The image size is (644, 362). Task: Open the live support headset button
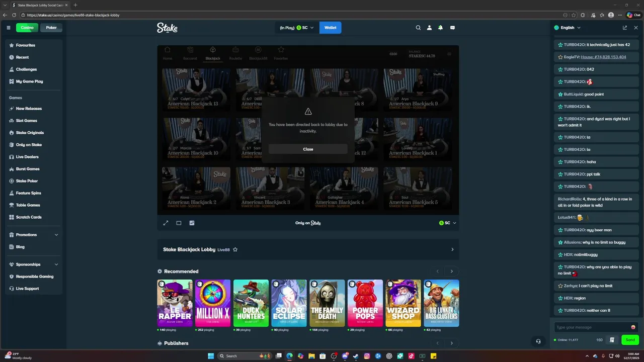point(538,341)
